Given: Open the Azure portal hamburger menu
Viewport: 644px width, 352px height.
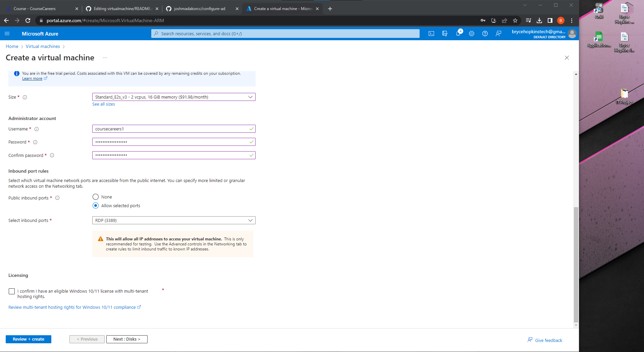Looking at the screenshot, I should pyautogui.click(x=7, y=34).
